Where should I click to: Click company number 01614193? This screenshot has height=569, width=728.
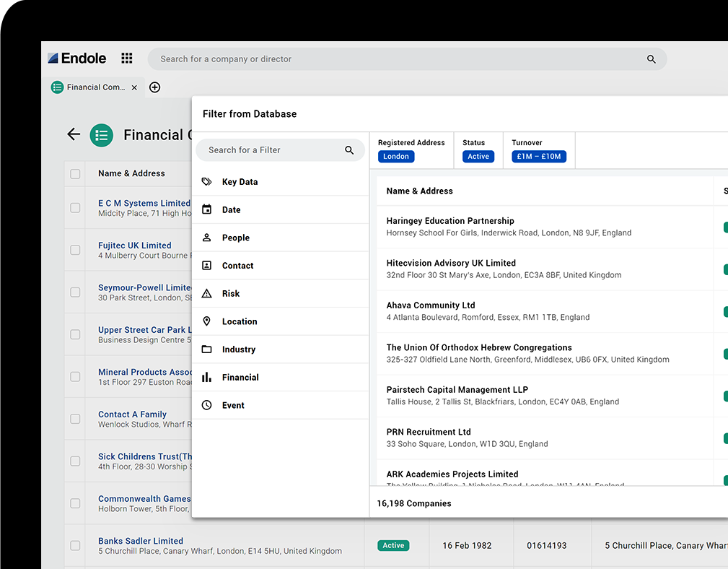point(546,545)
